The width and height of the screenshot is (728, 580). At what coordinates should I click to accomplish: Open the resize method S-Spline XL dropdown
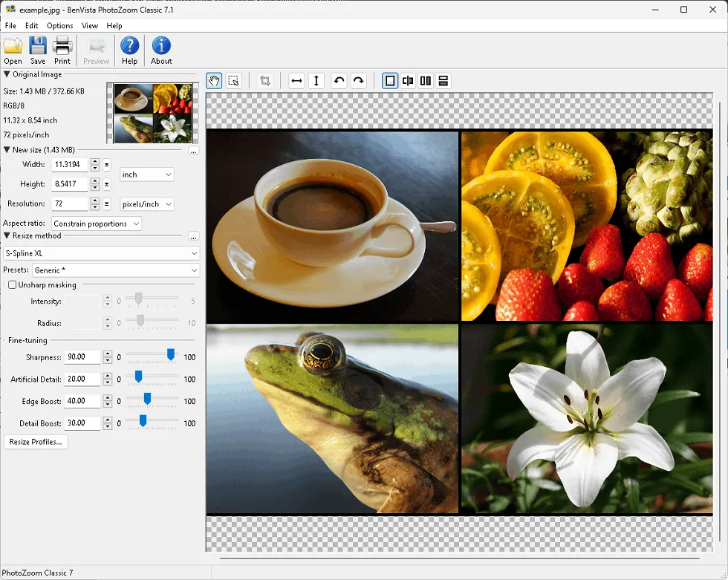(x=101, y=253)
